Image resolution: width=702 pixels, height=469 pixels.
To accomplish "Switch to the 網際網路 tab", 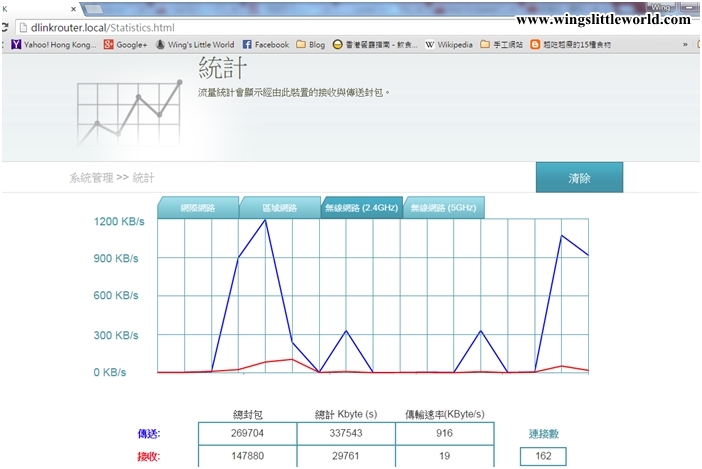I will (197, 208).
